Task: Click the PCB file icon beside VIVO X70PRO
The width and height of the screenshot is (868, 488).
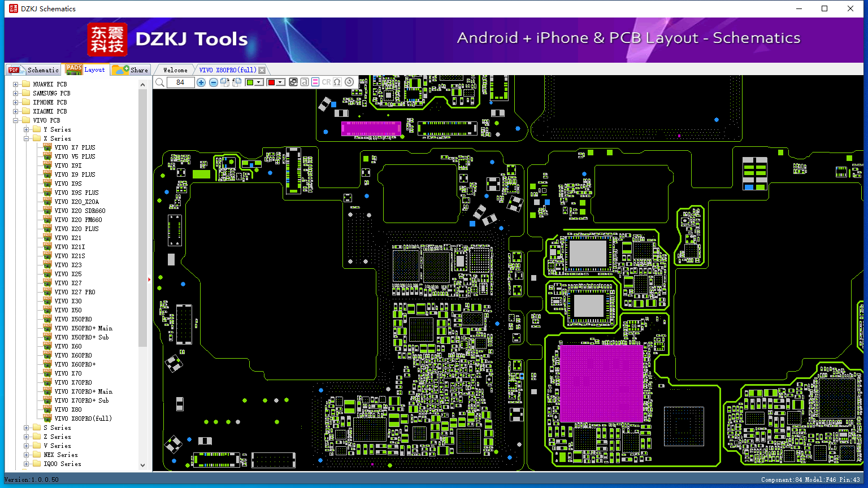Action: 47,382
